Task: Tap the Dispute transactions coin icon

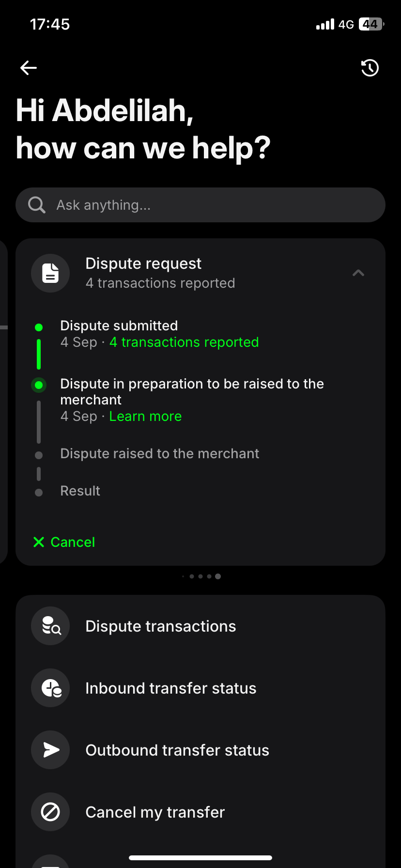Action: point(50,626)
